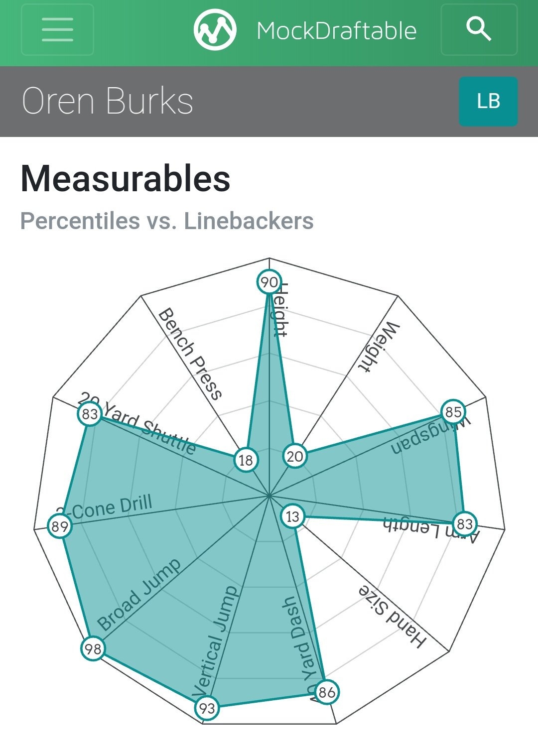Select the Arm Length 83 data point
The image size is (538, 756).
[x=464, y=523]
